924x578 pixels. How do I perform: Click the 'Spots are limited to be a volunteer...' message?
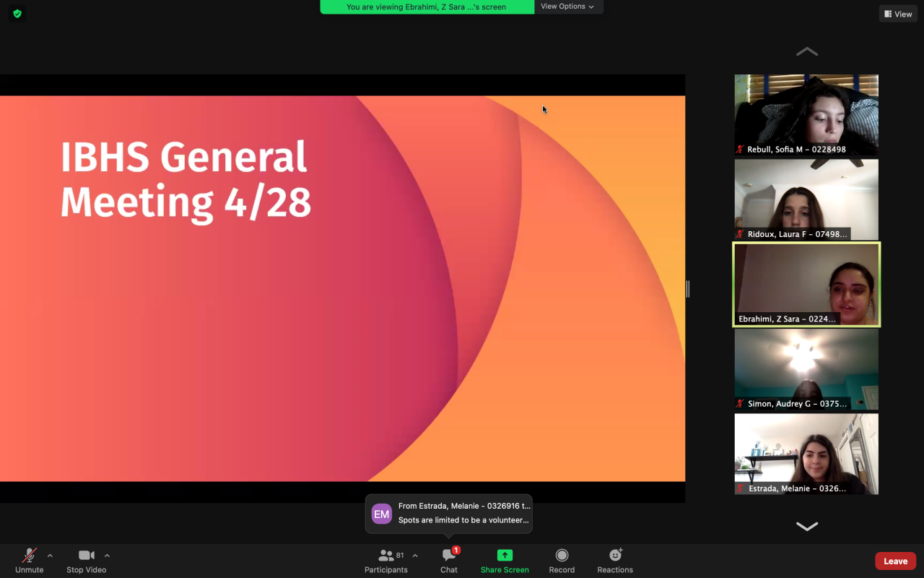click(x=463, y=520)
